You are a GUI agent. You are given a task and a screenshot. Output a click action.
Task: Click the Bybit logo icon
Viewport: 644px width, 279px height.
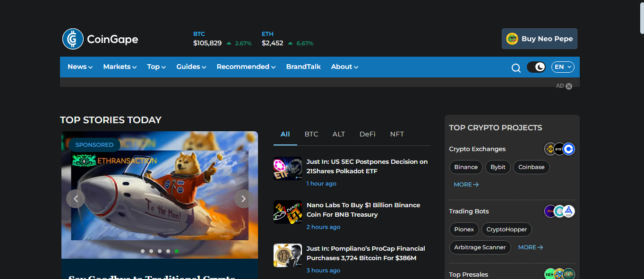559,149
